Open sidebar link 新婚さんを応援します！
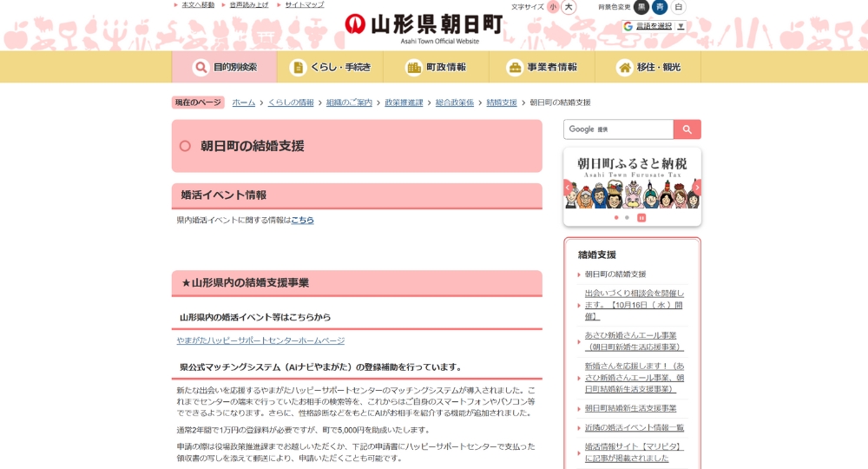Screen dimensions: 868x469 [635, 378]
